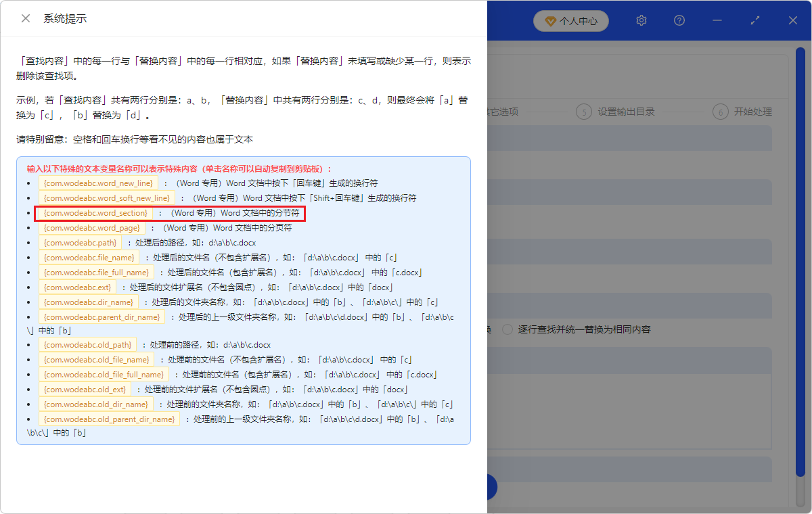Select the 逐行查找并统一替换为相同内容 radio option
The height and width of the screenshot is (514, 812).
[507, 329]
